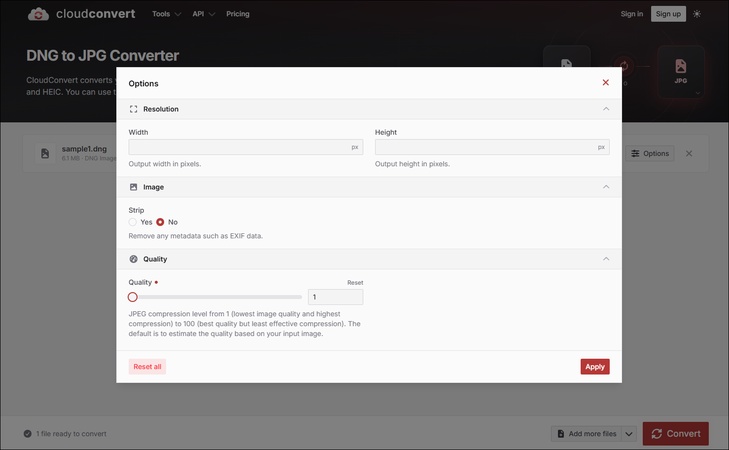Click the Sign up button

point(668,14)
